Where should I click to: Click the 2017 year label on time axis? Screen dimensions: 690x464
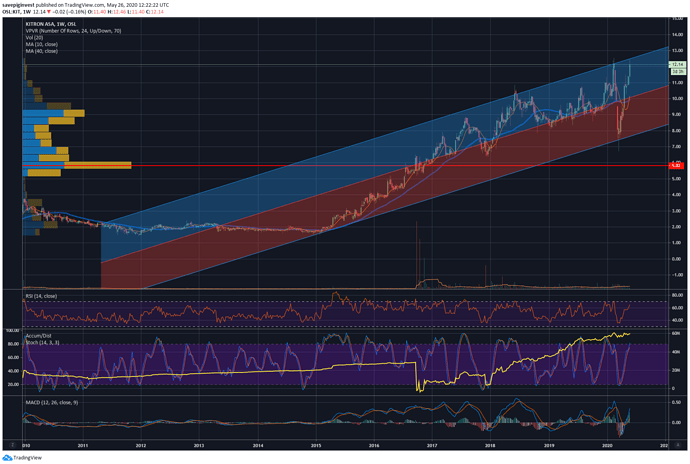click(x=432, y=446)
